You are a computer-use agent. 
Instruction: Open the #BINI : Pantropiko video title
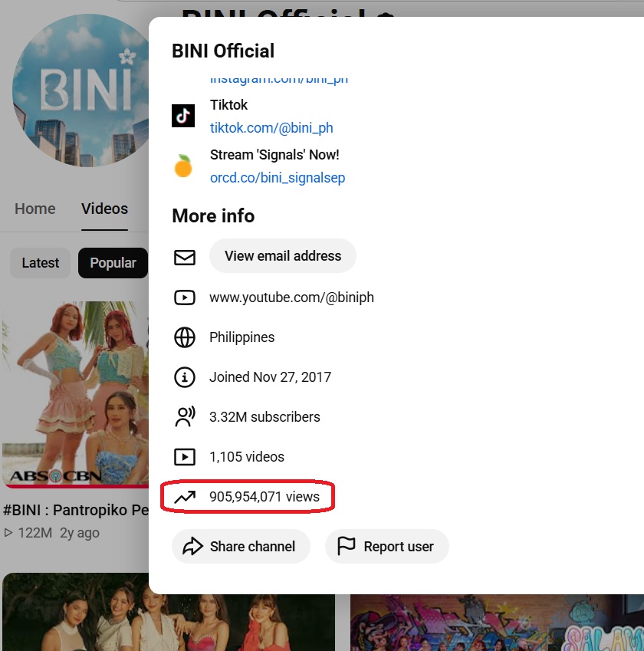point(76,510)
